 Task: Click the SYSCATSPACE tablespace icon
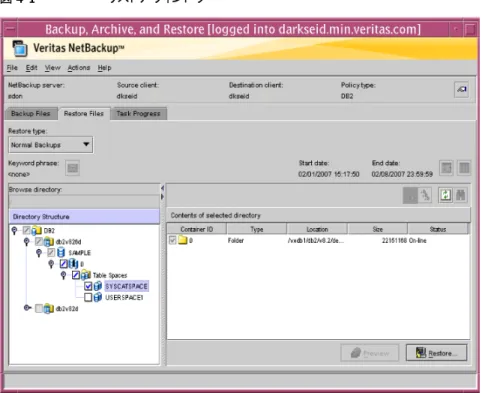click(x=98, y=286)
